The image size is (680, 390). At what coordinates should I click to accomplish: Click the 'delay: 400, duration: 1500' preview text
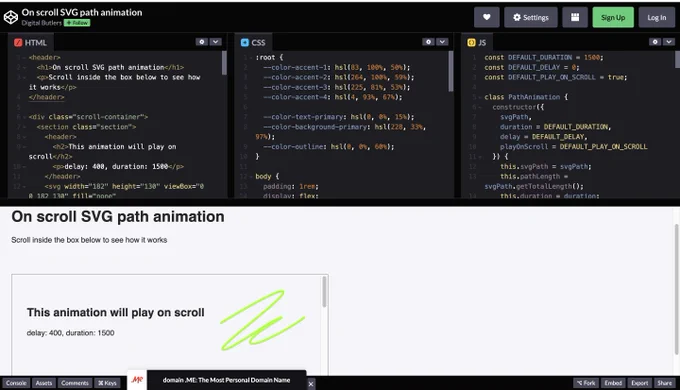click(x=71, y=333)
